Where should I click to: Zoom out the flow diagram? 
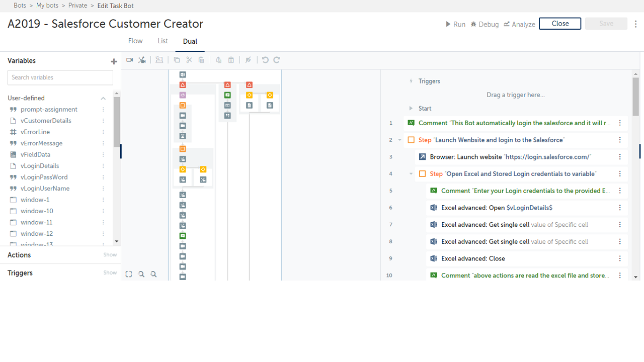pos(141,274)
